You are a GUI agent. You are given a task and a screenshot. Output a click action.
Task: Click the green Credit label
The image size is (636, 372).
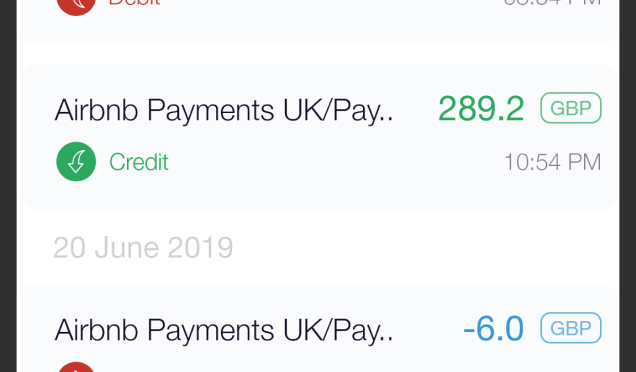click(139, 162)
